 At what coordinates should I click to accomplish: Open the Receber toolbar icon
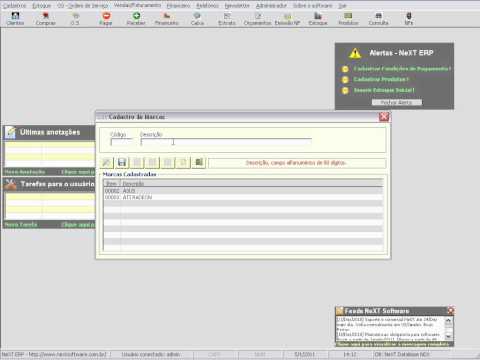tap(136, 19)
